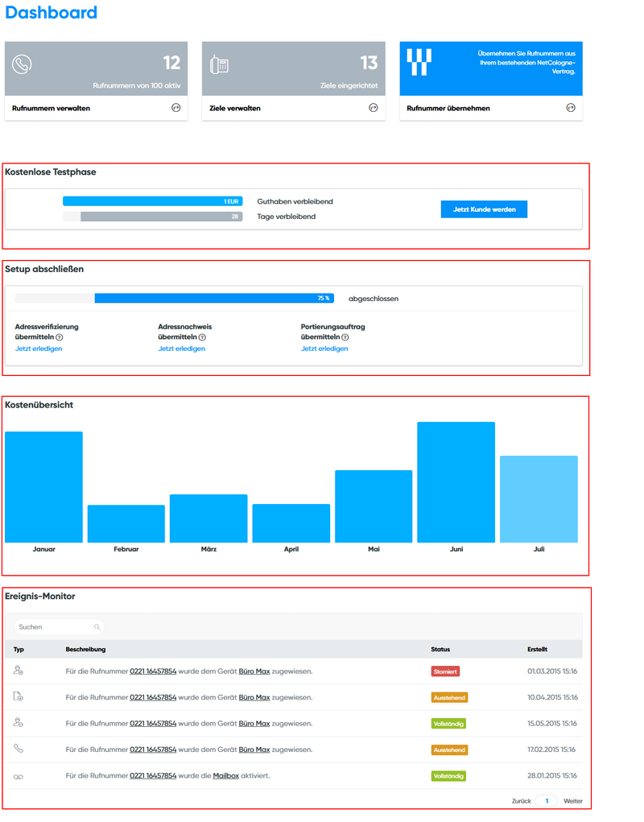Click the phone icon in the fourth event row
644x822 pixels.
[x=17, y=750]
